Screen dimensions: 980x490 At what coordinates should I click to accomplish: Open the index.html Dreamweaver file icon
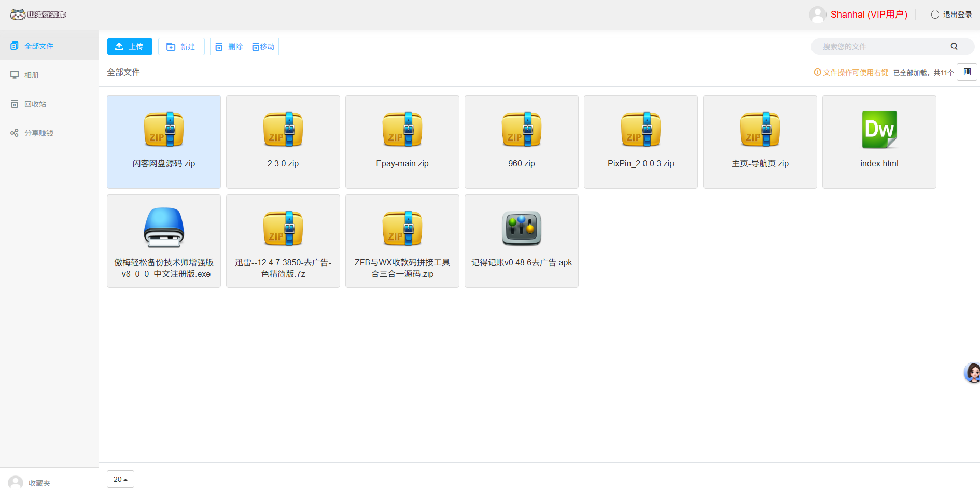point(879,130)
